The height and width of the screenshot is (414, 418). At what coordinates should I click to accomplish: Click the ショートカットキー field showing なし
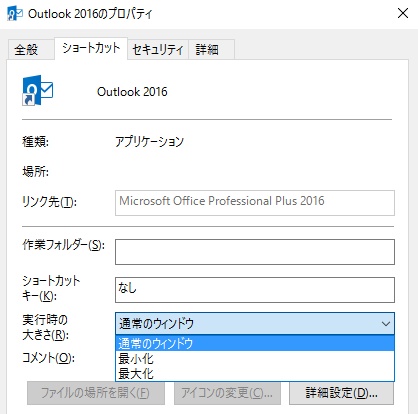(x=255, y=290)
